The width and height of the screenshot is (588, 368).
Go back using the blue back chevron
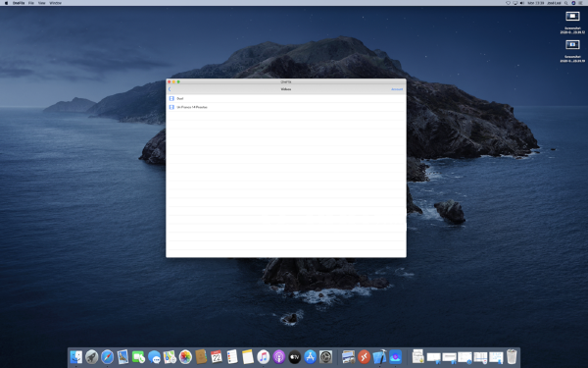pyautogui.click(x=170, y=89)
